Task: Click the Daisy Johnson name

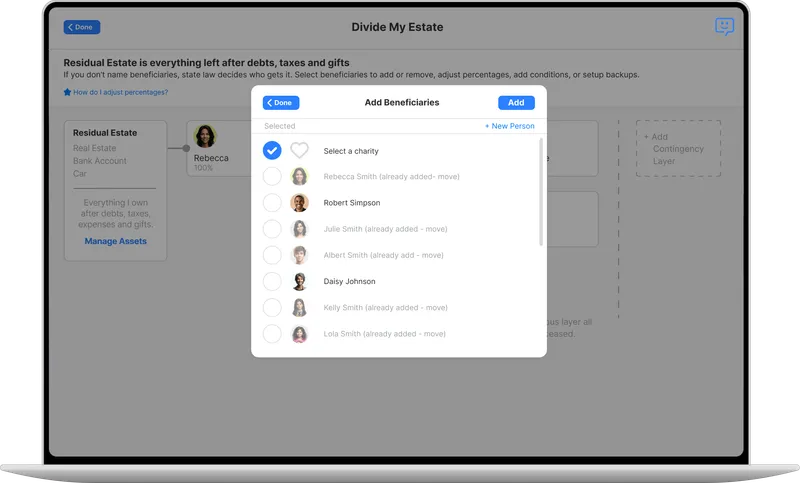Action: 349,281
